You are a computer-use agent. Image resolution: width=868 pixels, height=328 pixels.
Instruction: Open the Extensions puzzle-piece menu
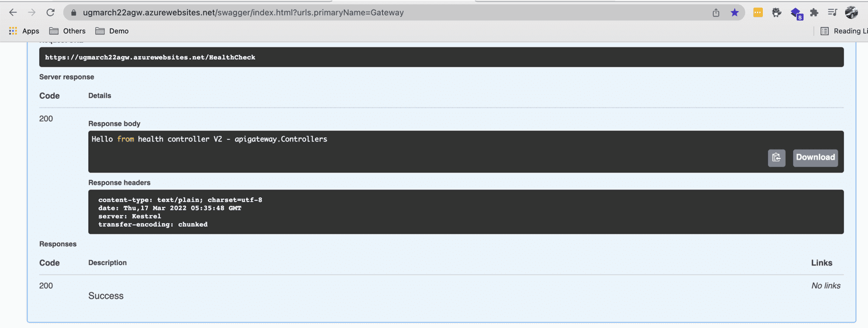point(814,12)
